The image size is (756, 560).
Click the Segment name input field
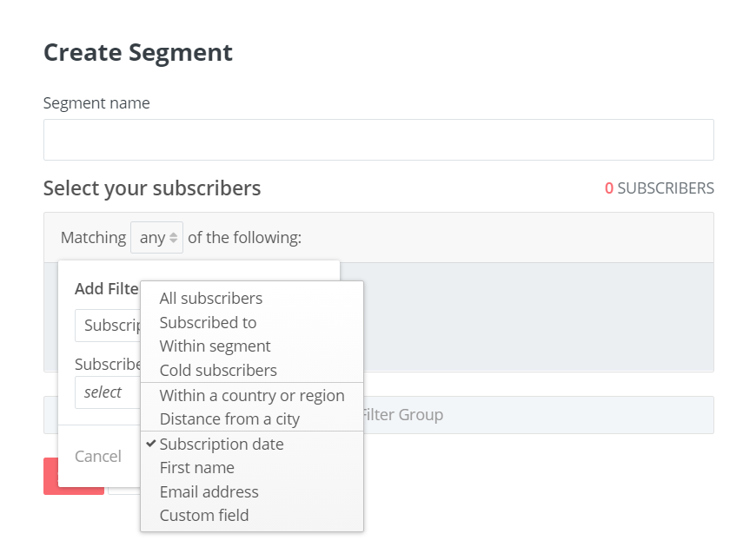tap(378, 140)
